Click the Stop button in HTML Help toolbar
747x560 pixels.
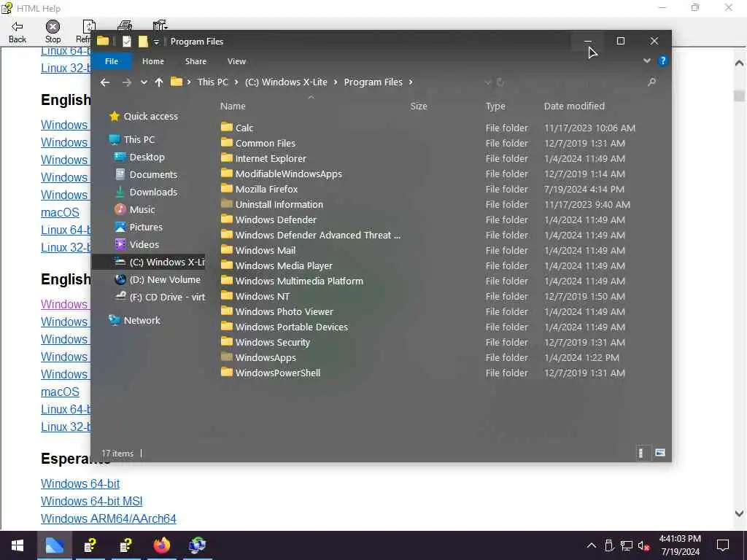click(53, 32)
